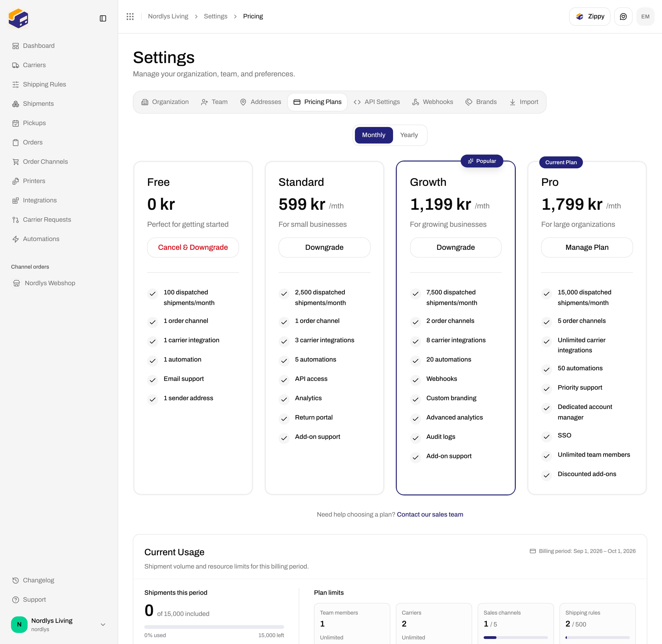
Task: Follow the Contact our sales team link
Action: pos(430,515)
